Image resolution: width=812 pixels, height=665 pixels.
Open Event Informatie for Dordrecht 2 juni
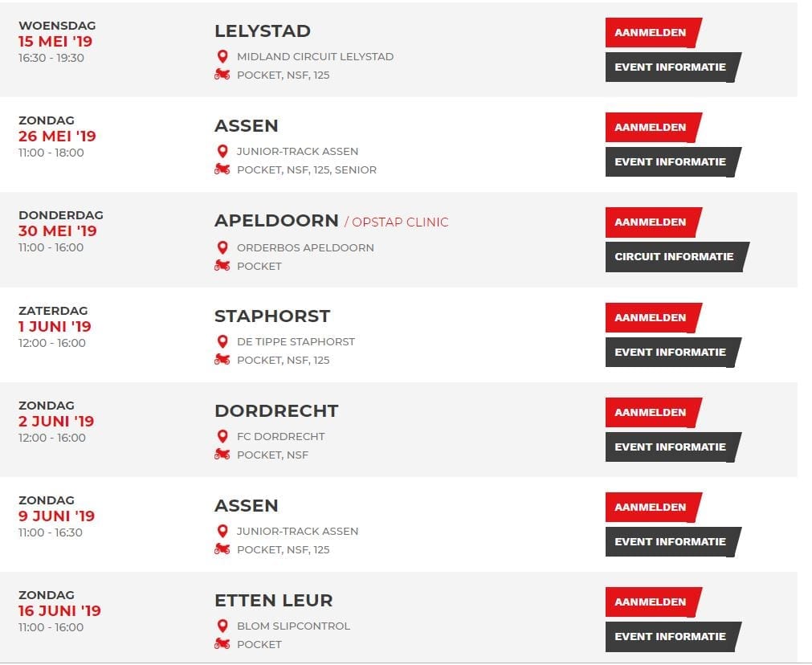click(x=673, y=447)
